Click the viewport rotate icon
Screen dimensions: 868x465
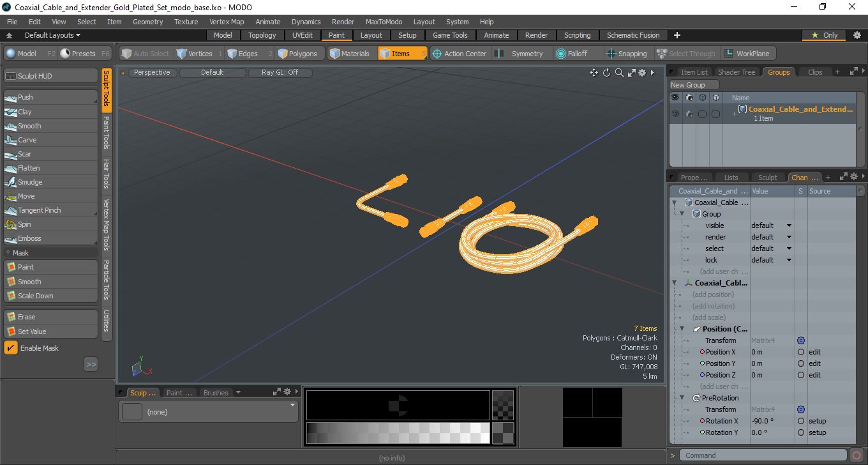click(x=607, y=73)
